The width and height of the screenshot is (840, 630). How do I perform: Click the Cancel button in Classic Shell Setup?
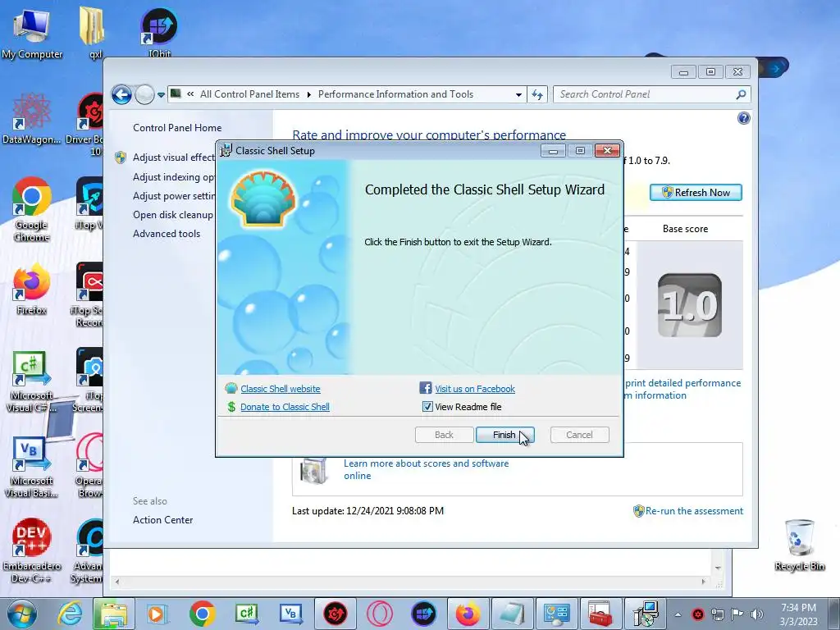coord(579,435)
